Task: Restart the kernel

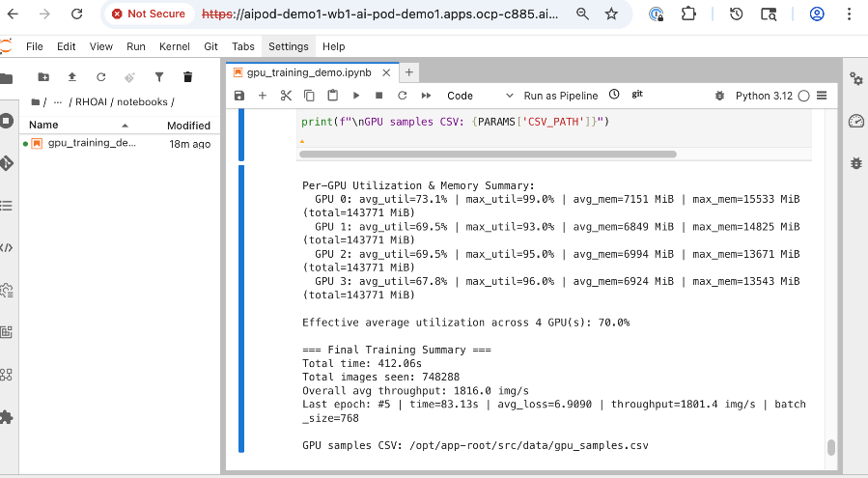Action: tap(403, 96)
